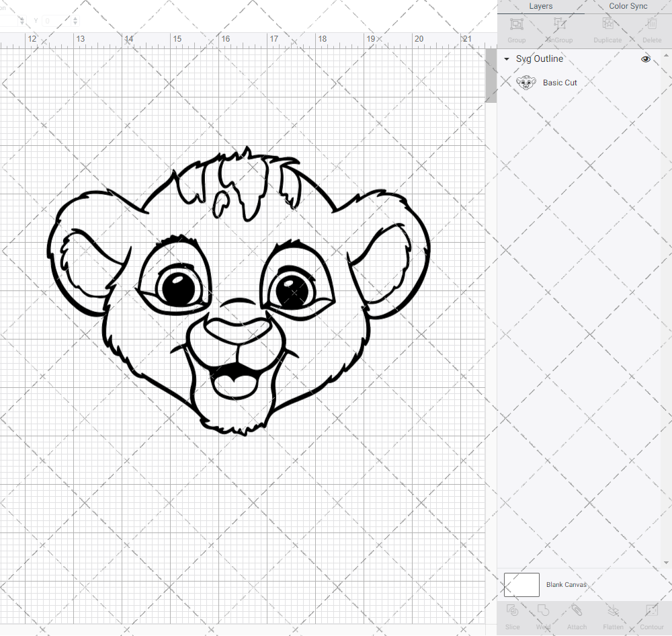
Task: Click the X position stepper arrows
Action: 22,21
